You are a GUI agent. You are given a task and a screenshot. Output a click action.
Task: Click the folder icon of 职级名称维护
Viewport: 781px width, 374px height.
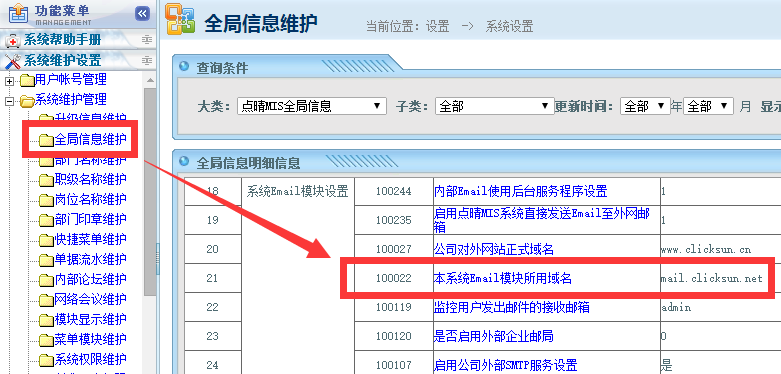coord(46,180)
